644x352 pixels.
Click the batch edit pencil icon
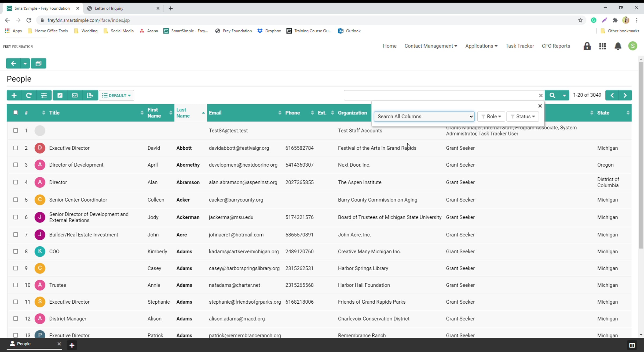click(60, 95)
